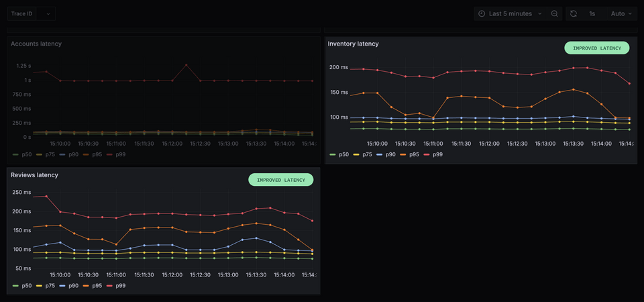Click the Reviews latency panel title
This screenshot has height=302, width=644.
point(34,175)
